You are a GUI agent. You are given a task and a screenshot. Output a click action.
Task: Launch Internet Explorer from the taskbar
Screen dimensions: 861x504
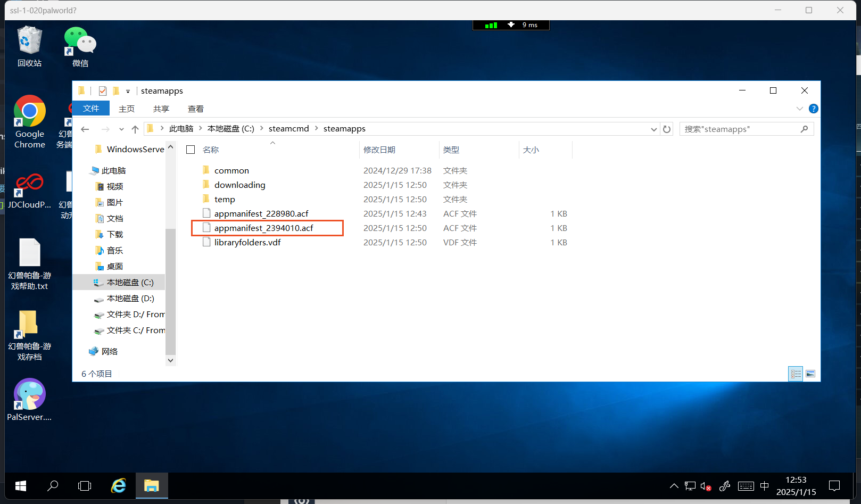pyautogui.click(x=118, y=485)
